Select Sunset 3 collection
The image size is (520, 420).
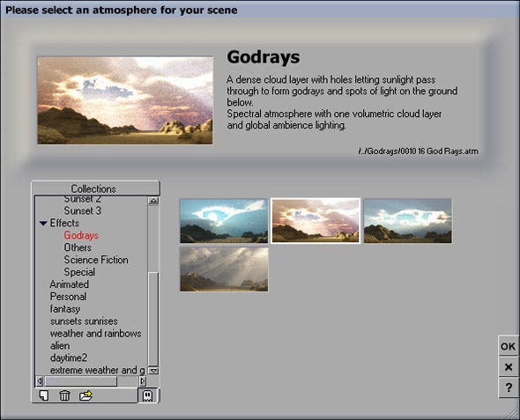(x=83, y=210)
